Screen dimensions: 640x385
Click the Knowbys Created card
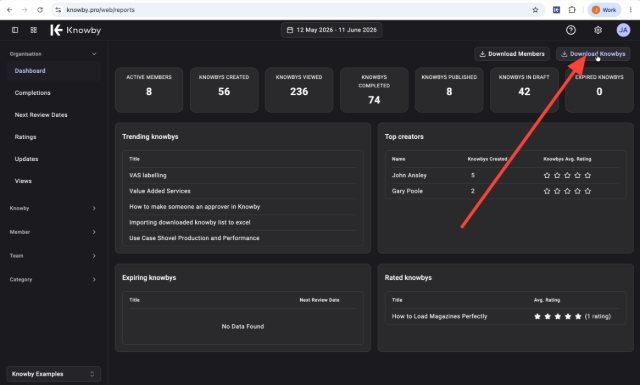click(224, 90)
